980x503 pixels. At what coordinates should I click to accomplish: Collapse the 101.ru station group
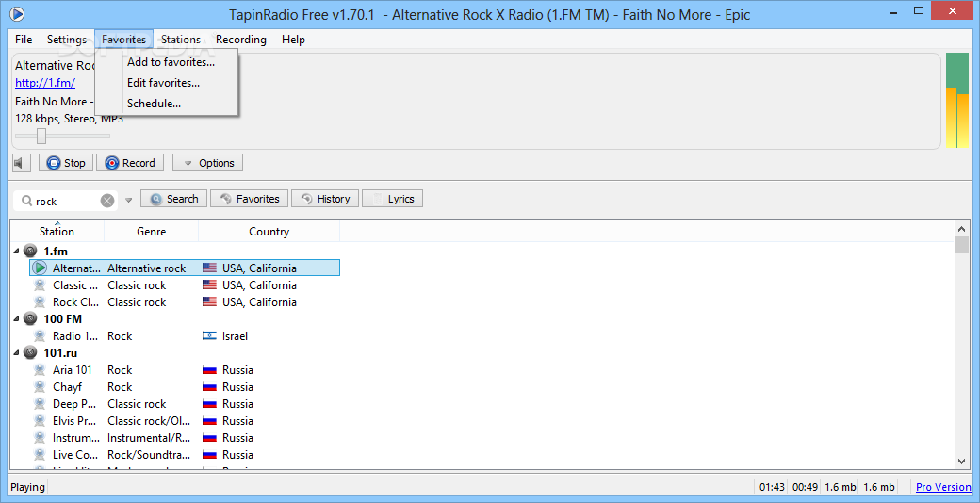pyautogui.click(x=16, y=353)
